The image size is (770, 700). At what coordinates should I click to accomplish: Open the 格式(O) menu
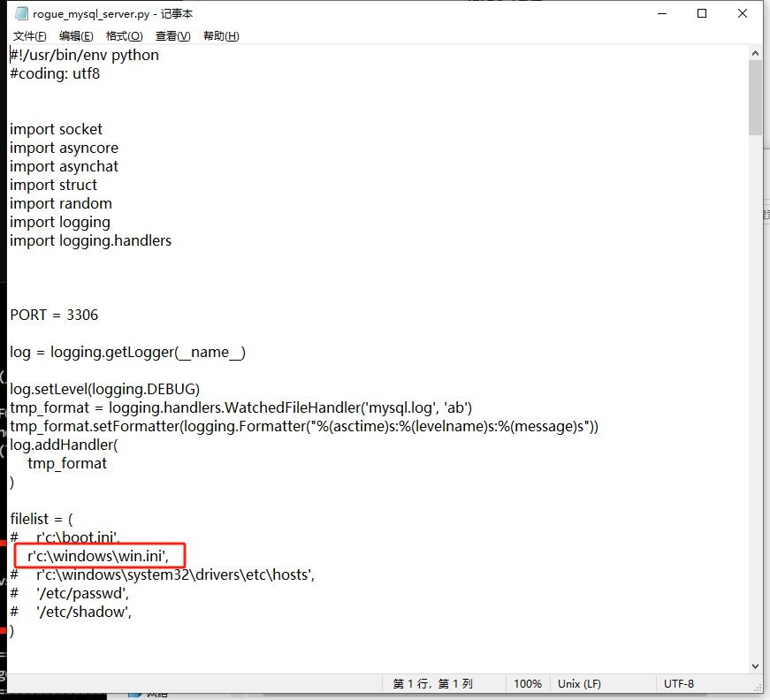click(x=125, y=36)
